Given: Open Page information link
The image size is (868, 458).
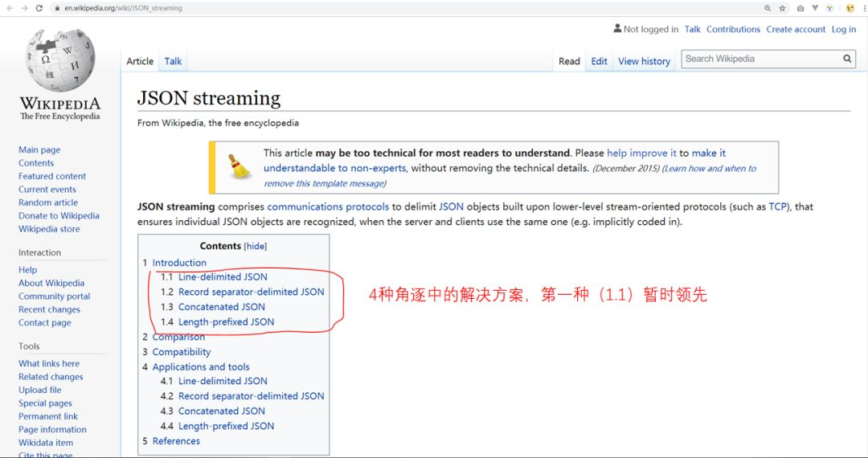Looking at the screenshot, I should tap(52, 430).
